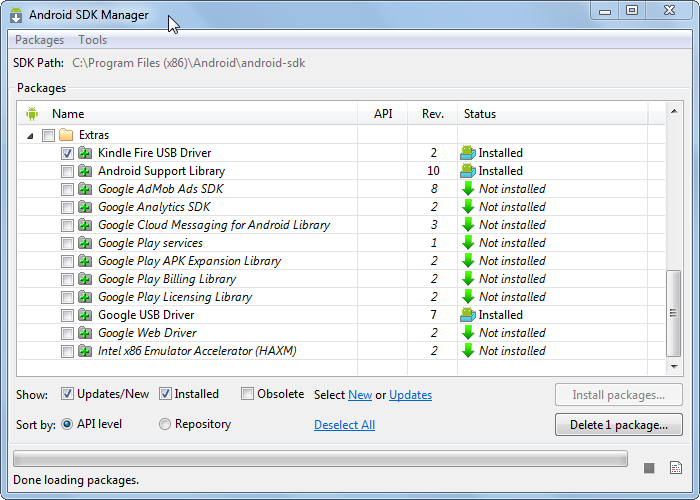This screenshot has height=500, width=700.
Task: Open the Packages menu
Action: pos(39,40)
